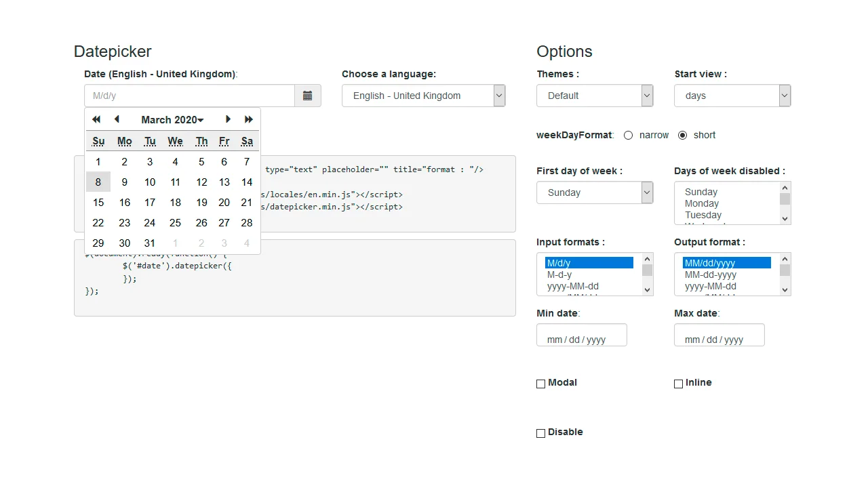Select March 31 in the calendar
The width and height of the screenshot is (868, 488).
coord(149,243)
